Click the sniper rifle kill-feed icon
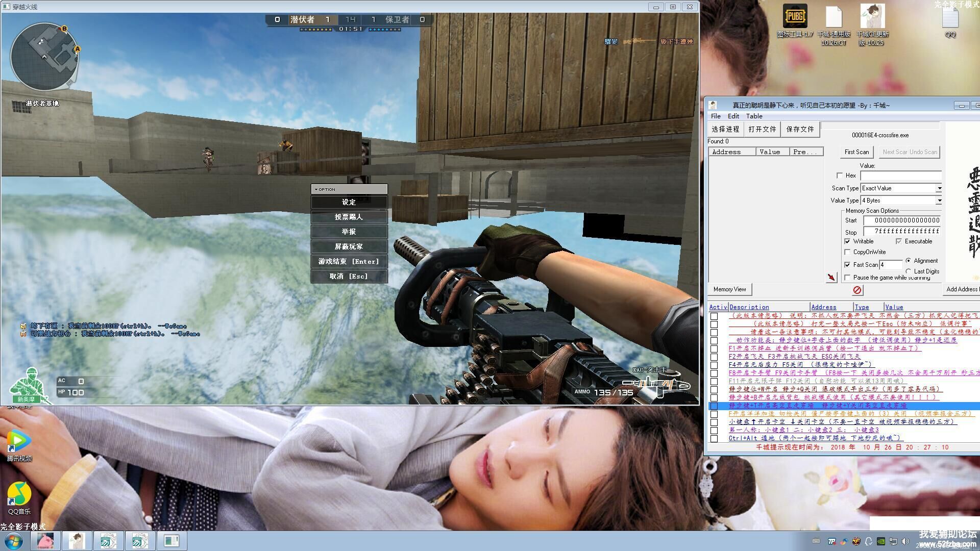This screenshot has width=980, height=551. pos(639,41)
